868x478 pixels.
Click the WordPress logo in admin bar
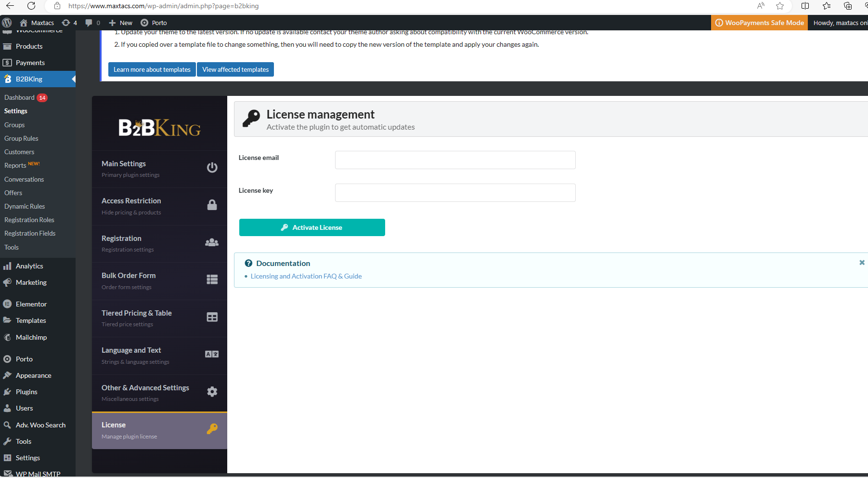click(x=7, y=23)
